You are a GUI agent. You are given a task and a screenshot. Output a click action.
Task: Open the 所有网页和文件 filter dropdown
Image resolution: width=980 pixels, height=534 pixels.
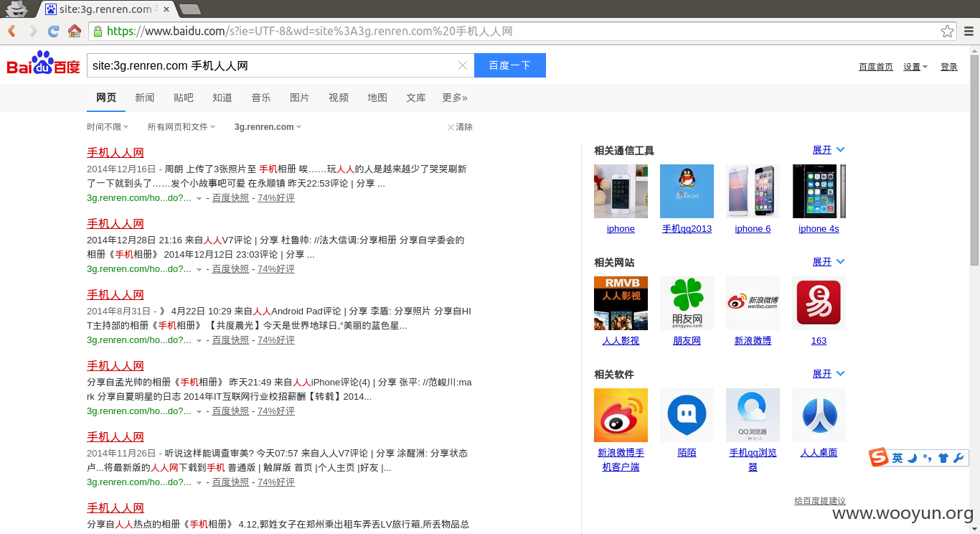click(182, 127)
